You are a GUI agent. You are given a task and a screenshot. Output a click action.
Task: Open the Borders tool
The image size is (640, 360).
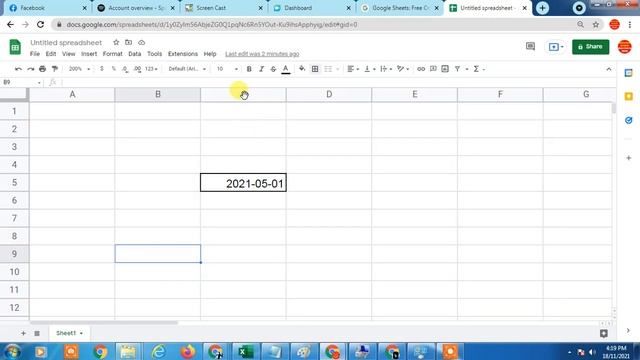(315, 69)
